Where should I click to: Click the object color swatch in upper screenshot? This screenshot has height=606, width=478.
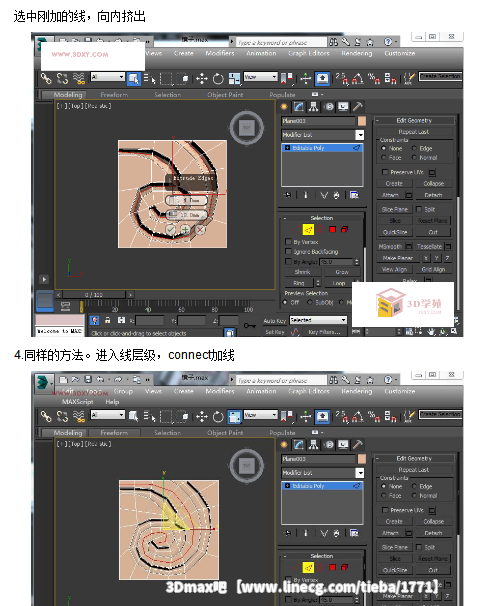coord(362,121)
